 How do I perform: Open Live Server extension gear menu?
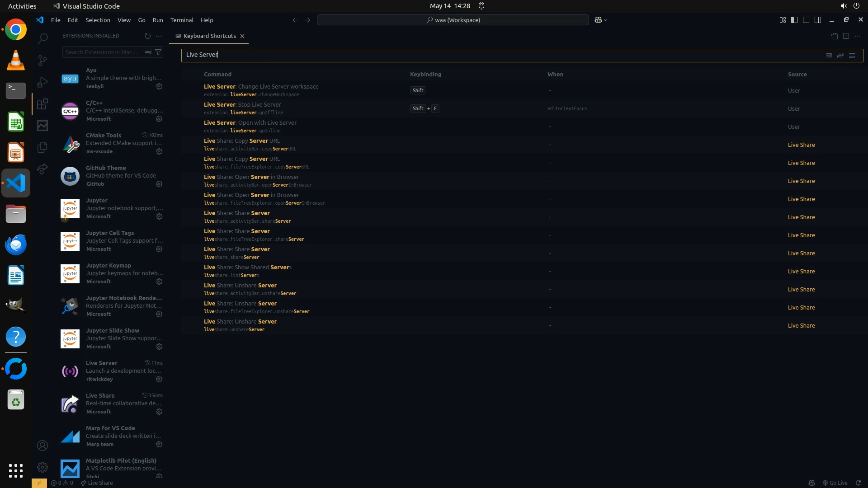[x=159, y=380]
